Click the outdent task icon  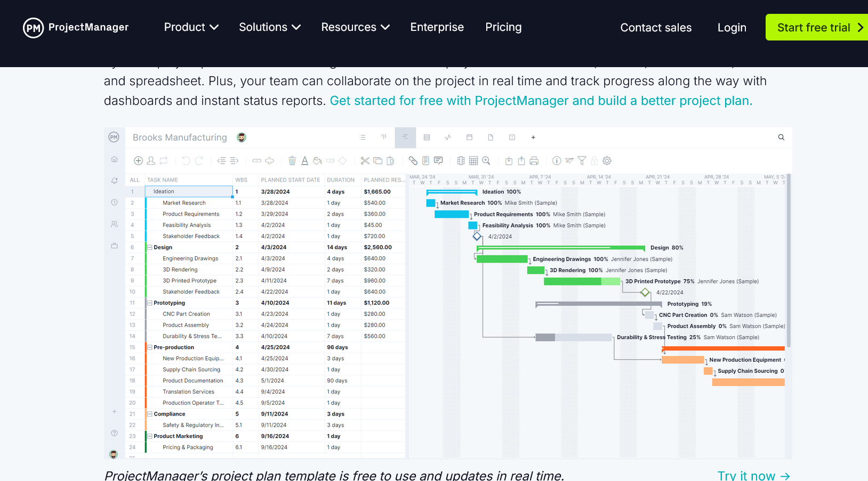[x=221, y=161]
